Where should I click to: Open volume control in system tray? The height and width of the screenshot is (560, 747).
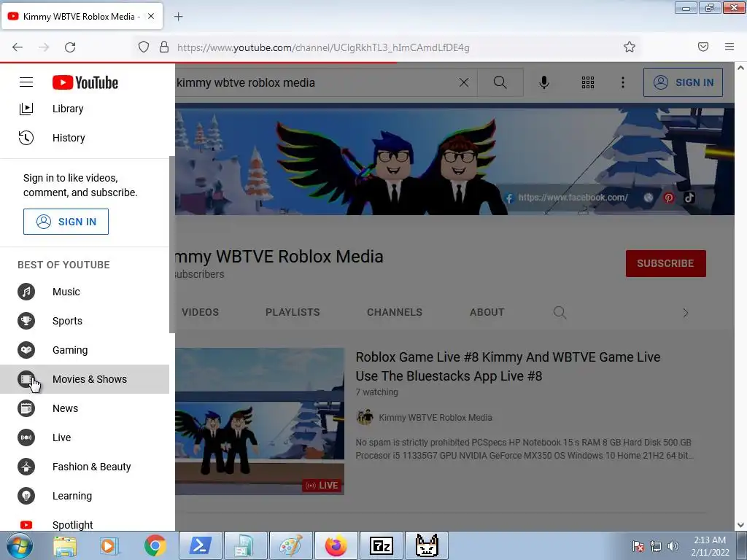click(x=673, y=546)
